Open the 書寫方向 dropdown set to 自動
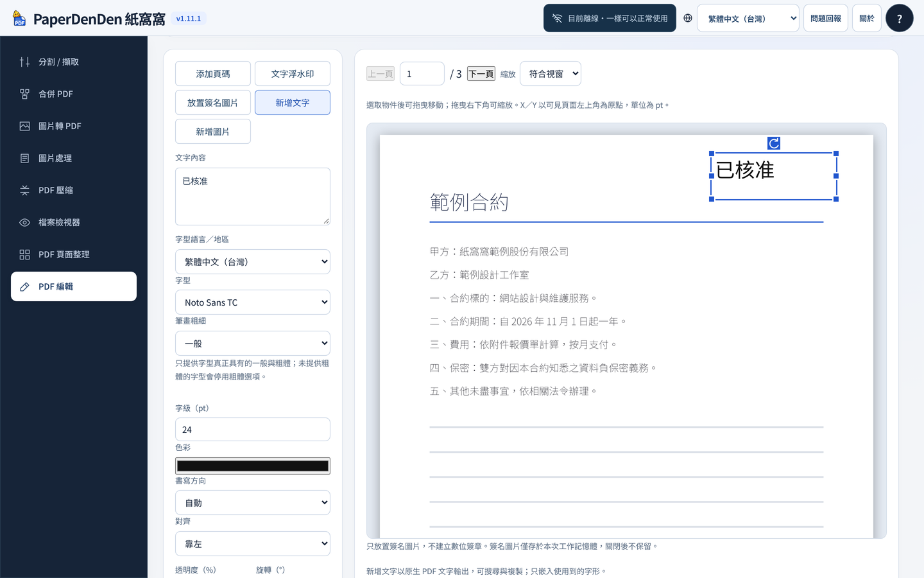This screenshot has height=578, width=924. 253,502
